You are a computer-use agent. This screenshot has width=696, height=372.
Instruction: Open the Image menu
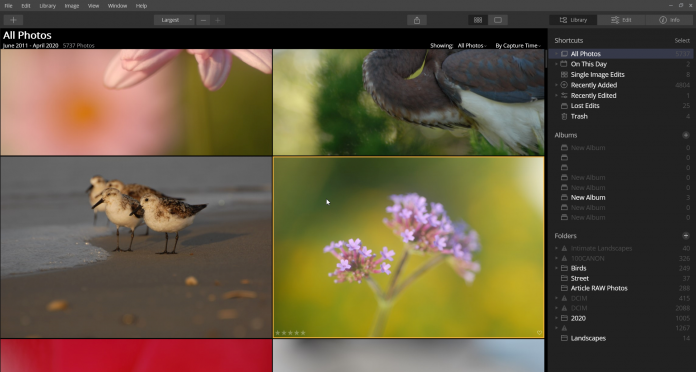(71, 6)
